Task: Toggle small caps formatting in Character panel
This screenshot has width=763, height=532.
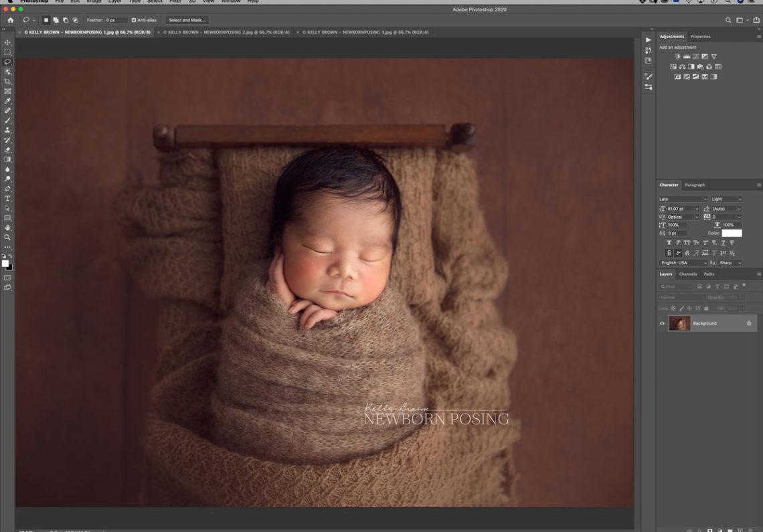Action: pyautogui.click(x=695, y=242)
